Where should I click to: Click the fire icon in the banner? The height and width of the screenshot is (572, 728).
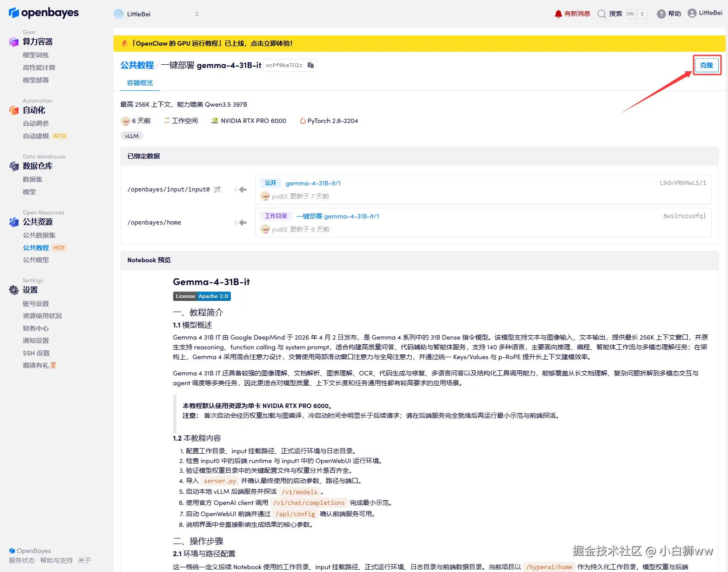tap(125, 43)
